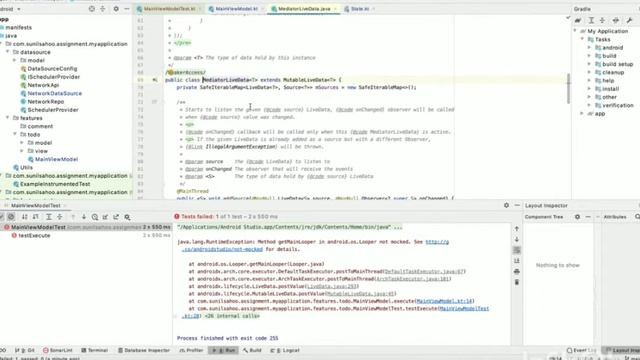
Task: Collapse the Gradle Tasks node
Action: coord(582,39)
